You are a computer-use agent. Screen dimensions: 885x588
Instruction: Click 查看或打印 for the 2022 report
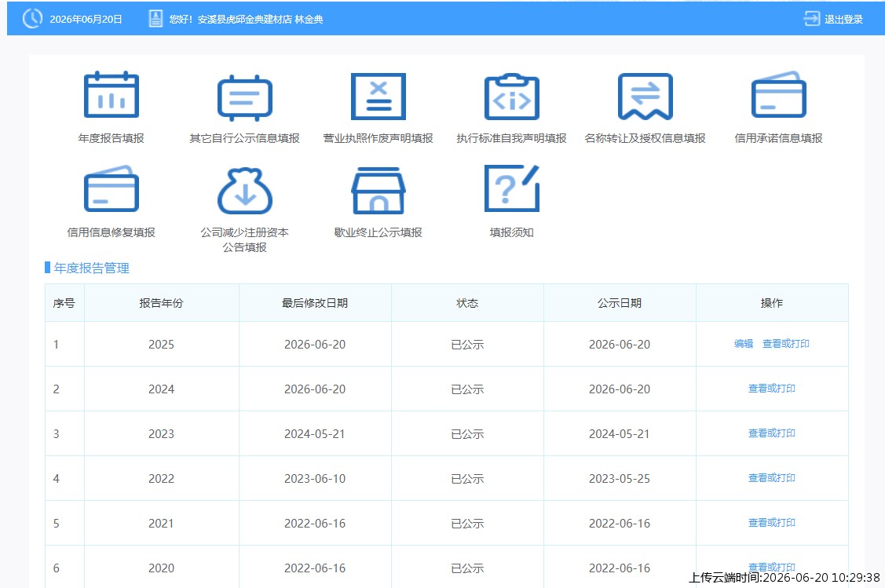coord(772,478)
